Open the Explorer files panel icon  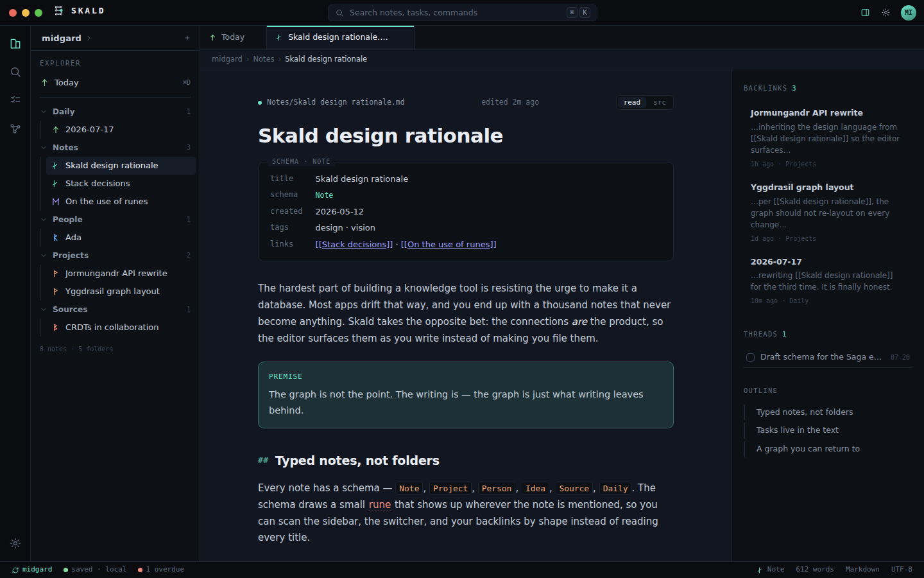(x=15, y=44)
